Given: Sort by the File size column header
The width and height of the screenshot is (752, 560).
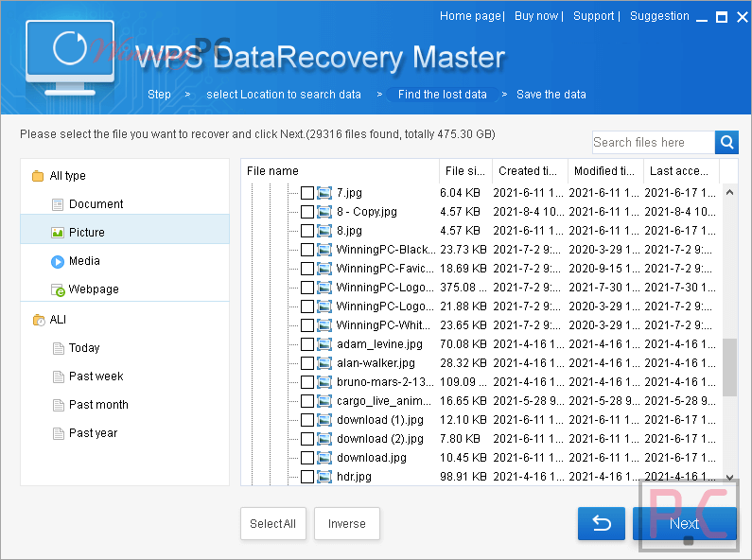Looking at the screenshot, I should pyautogui.click(x=465, y=171).
